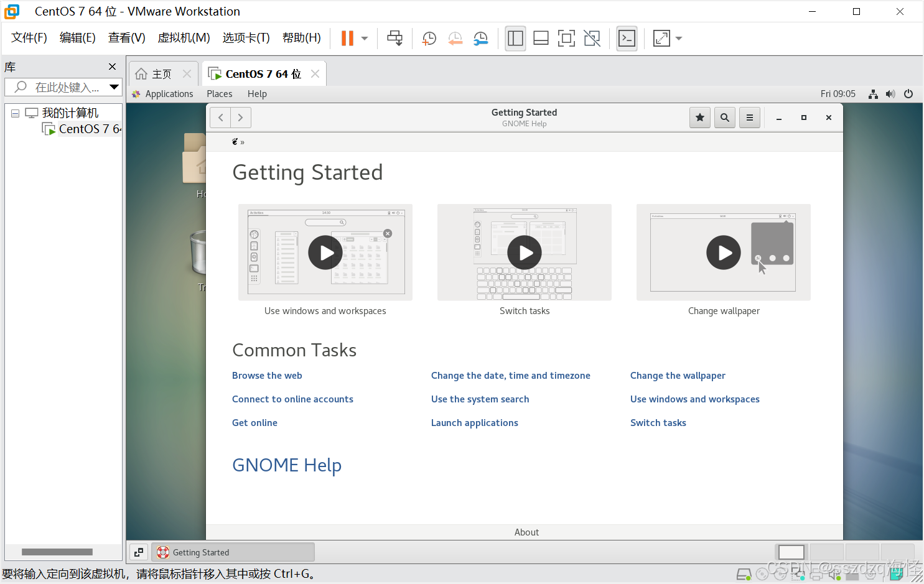
Task: Collapse the 我的计算机 tree node
Action: (15, 113)
